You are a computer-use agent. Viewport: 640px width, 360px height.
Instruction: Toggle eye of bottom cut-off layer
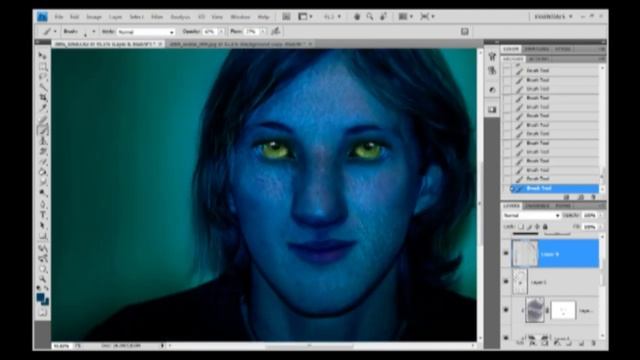[506, 338]
